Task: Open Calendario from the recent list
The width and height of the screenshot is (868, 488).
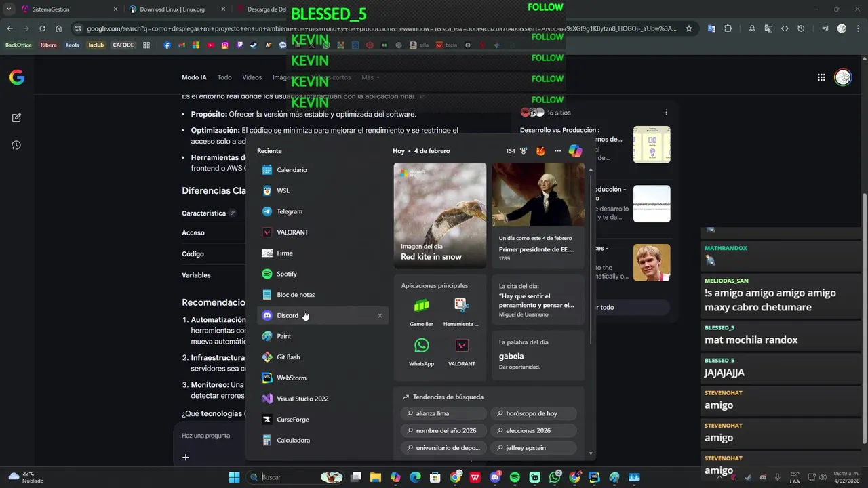Action: point(322,170)
